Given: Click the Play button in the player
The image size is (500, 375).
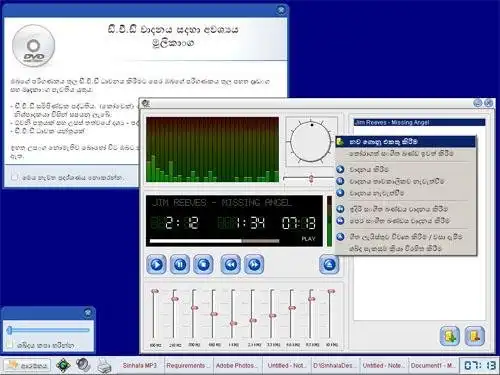Looking at the screenshot, I should [156, 265].
